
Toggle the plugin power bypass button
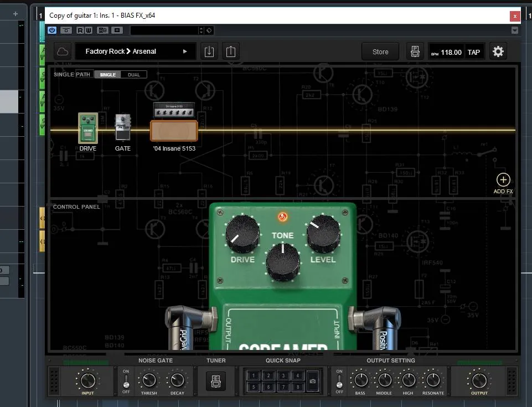[52, 30]
